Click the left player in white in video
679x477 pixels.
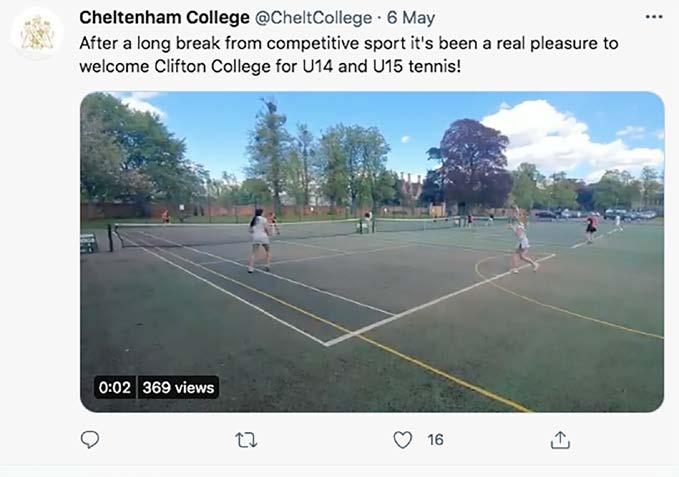[x=260, y=239]
